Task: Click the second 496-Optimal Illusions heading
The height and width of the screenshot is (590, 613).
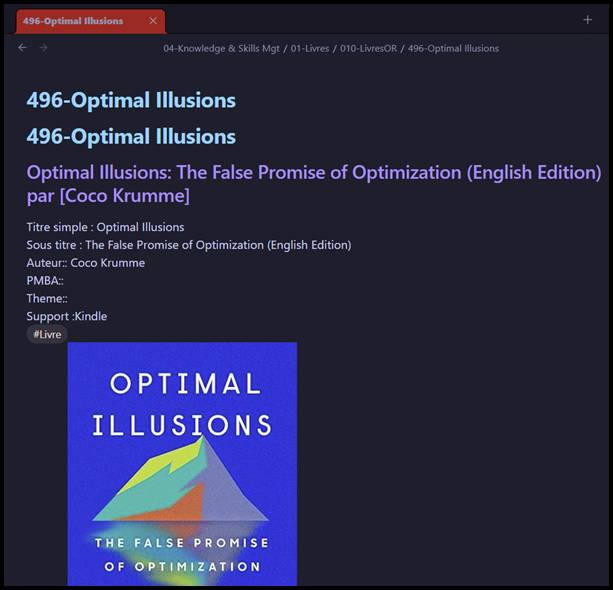Action: pyautogui.click(x=131, y=136)
